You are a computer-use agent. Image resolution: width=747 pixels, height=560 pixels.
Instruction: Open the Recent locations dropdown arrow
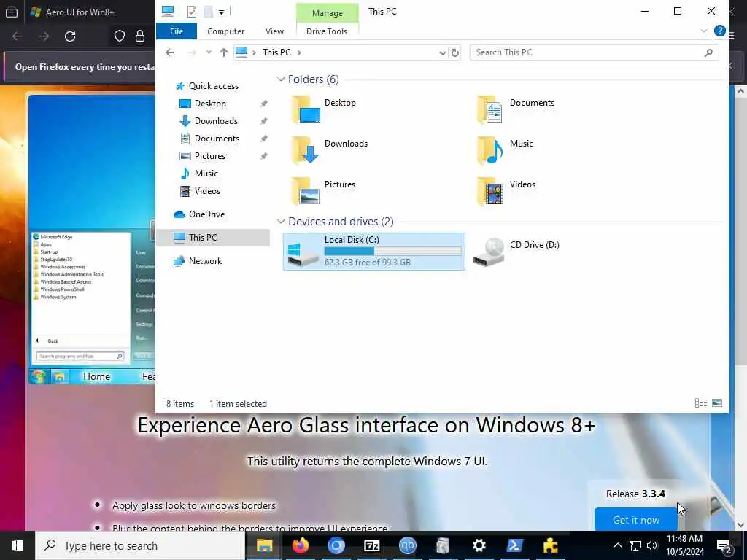coord(208,52)
